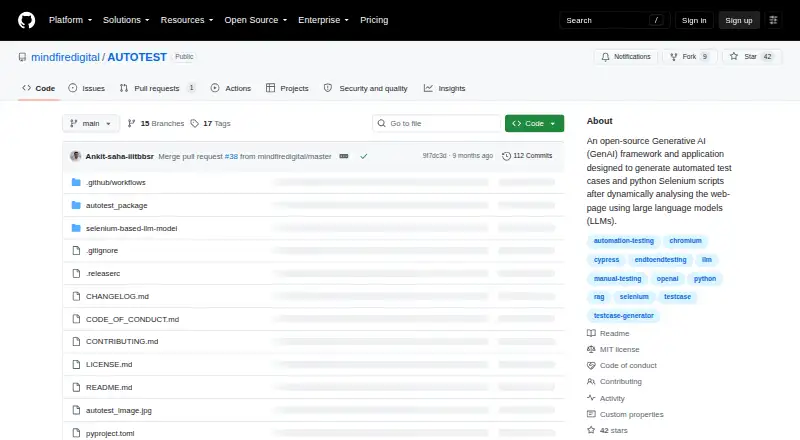800x440 pixels.
Task: Switch to the Insights tab
Action: click(x=444, y=88)
